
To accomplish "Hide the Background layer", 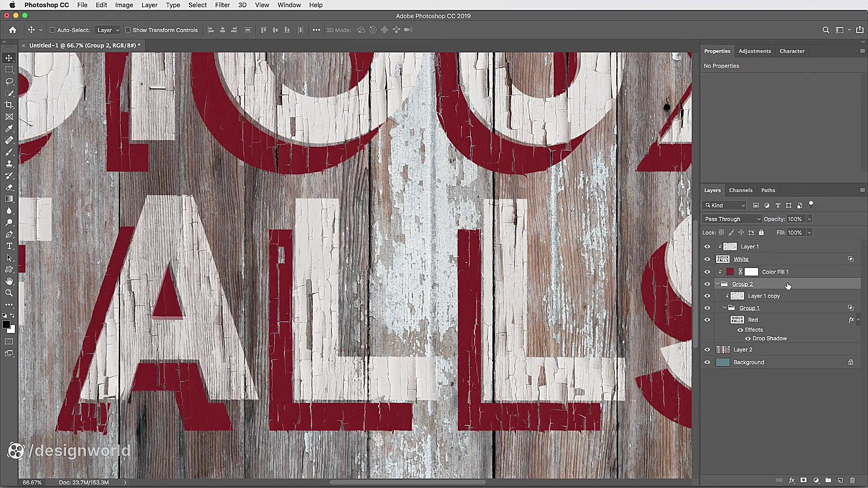I will coord(708,362).
